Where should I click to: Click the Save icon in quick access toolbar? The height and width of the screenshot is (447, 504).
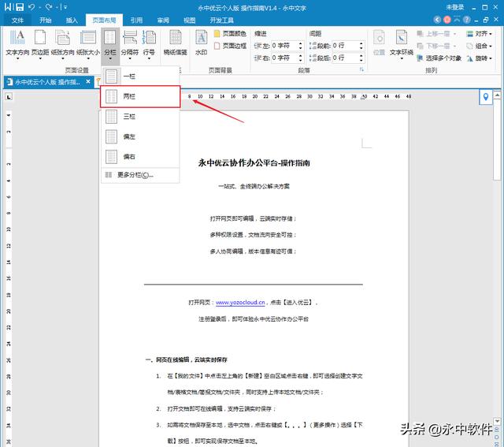[x=20, y=7]
